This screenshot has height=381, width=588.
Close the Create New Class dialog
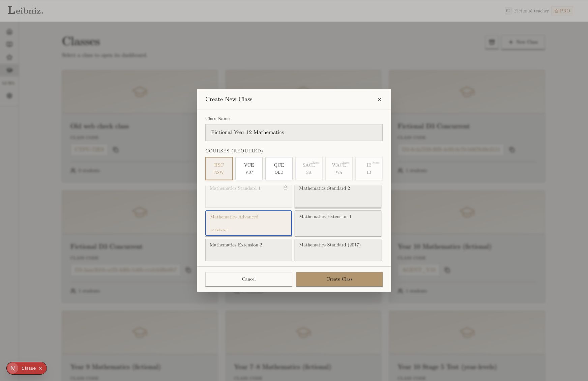[379, 99]
